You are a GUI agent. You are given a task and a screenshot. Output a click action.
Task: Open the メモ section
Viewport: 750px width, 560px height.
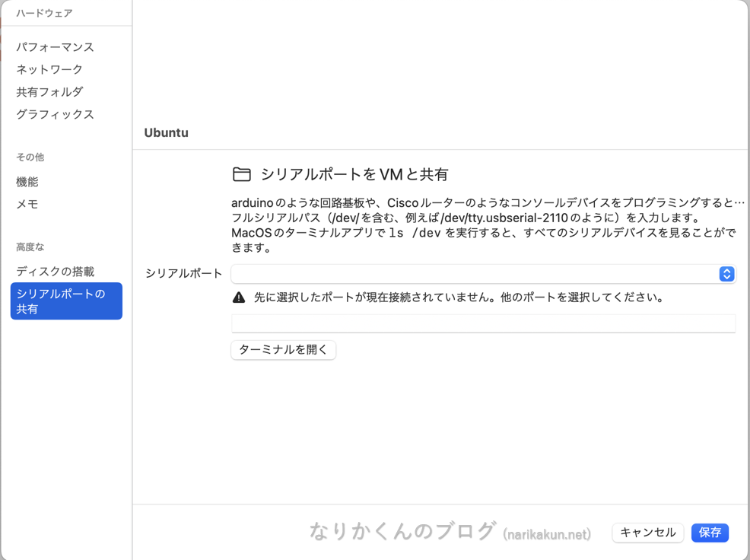(27, 205)
